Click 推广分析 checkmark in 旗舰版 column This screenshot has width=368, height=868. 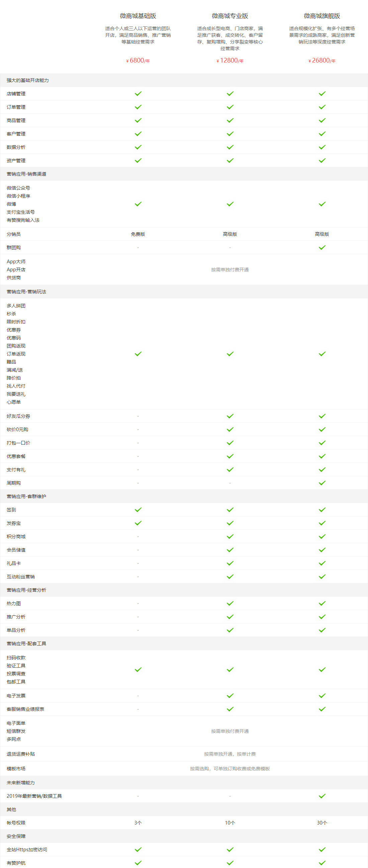pyautogui.click(x=322, y=616)
